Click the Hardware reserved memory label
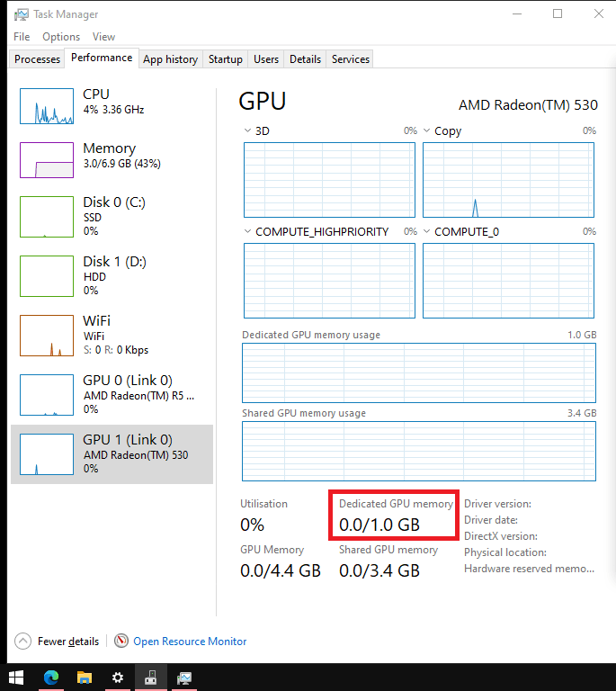Viewport: 616px width, 691px height. [x=530, y=569]
